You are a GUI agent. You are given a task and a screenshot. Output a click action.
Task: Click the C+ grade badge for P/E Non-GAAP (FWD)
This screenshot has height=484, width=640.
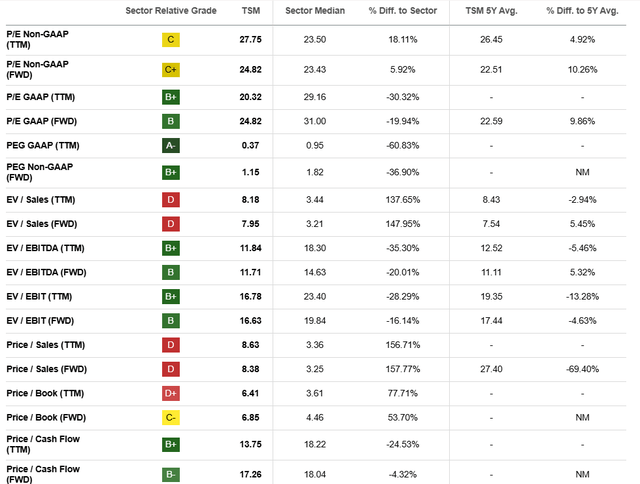pyautogui.click(x=171, y=70)
